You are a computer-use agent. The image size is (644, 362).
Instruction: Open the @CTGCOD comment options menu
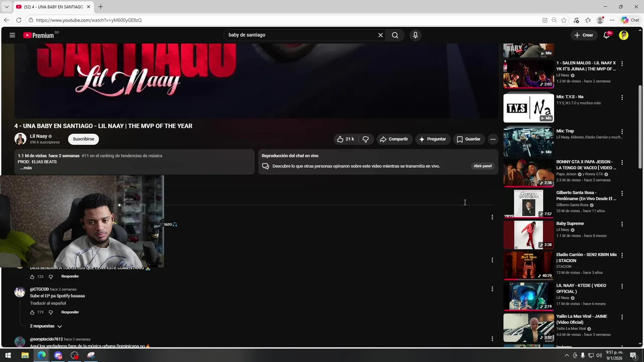click(x=492, y=289)
